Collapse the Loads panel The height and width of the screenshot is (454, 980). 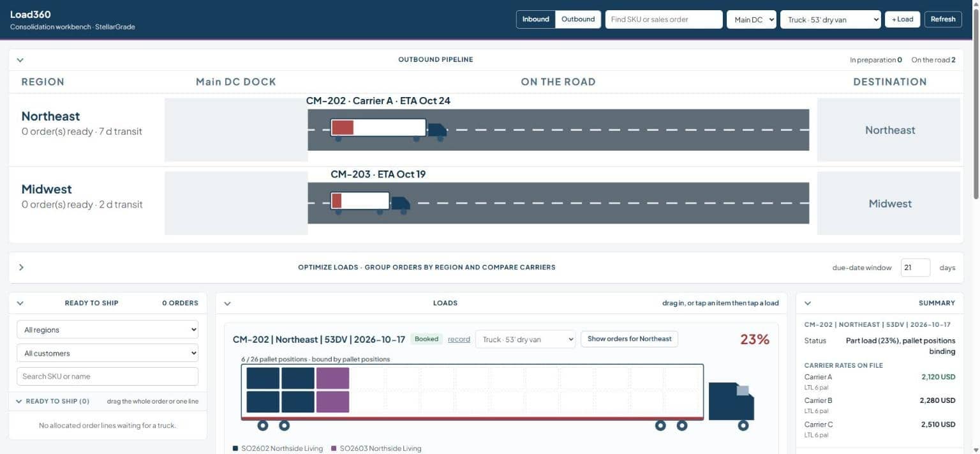point(228,303)
